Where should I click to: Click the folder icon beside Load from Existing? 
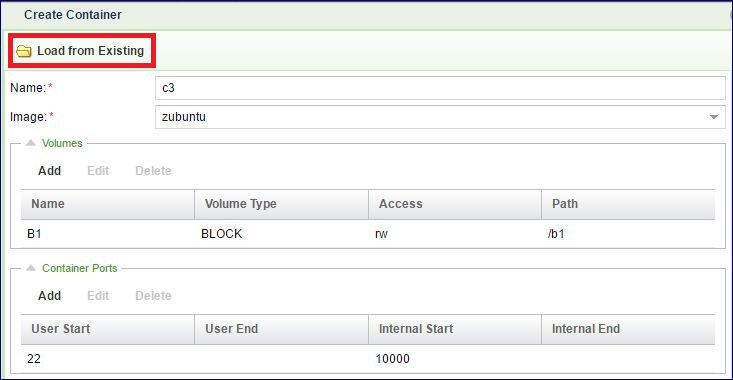click(23, 51)
